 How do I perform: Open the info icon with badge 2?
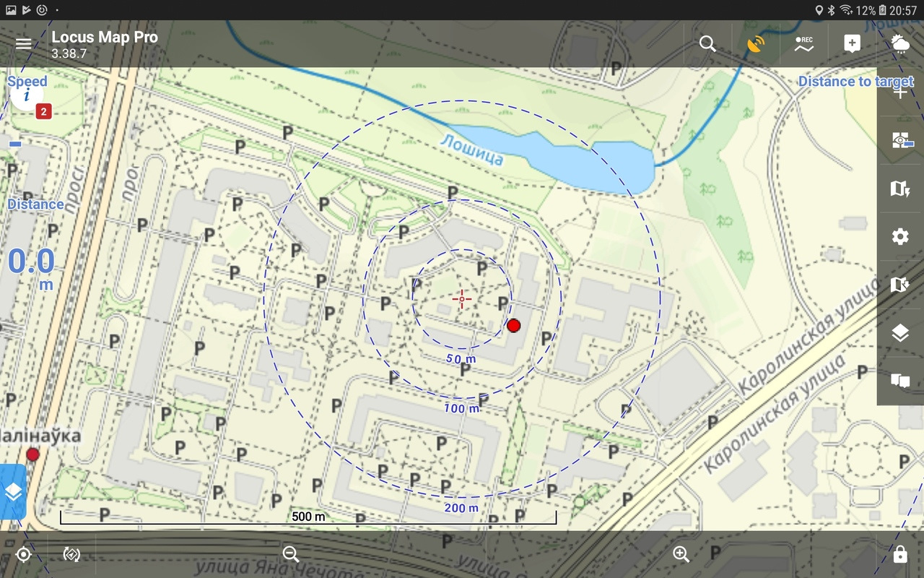27,95
